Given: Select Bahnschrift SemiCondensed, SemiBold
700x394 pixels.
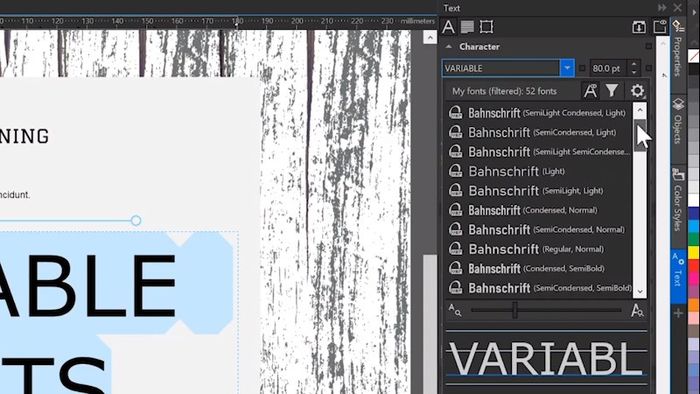Looking at the screenshot, I should [x=539, y=288].
